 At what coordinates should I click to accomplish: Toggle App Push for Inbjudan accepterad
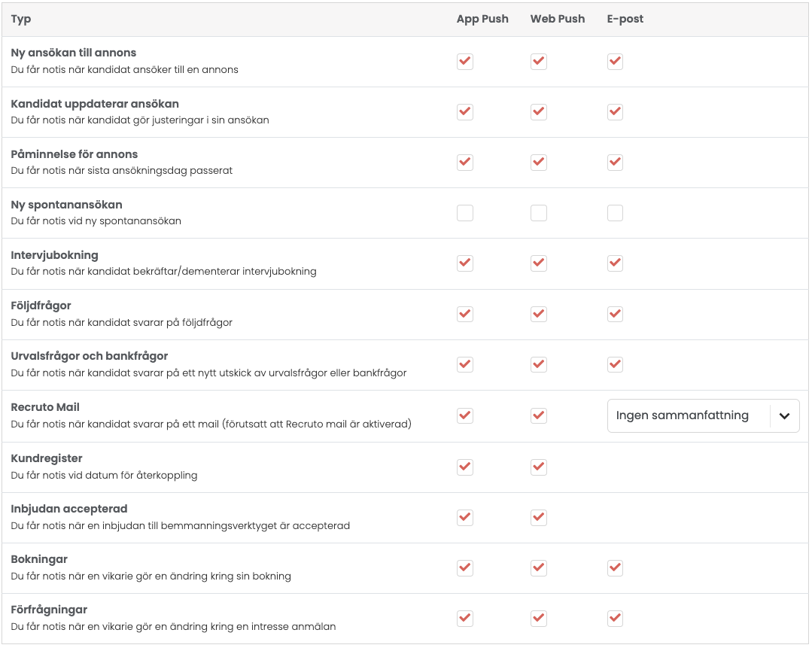(465, 518)
